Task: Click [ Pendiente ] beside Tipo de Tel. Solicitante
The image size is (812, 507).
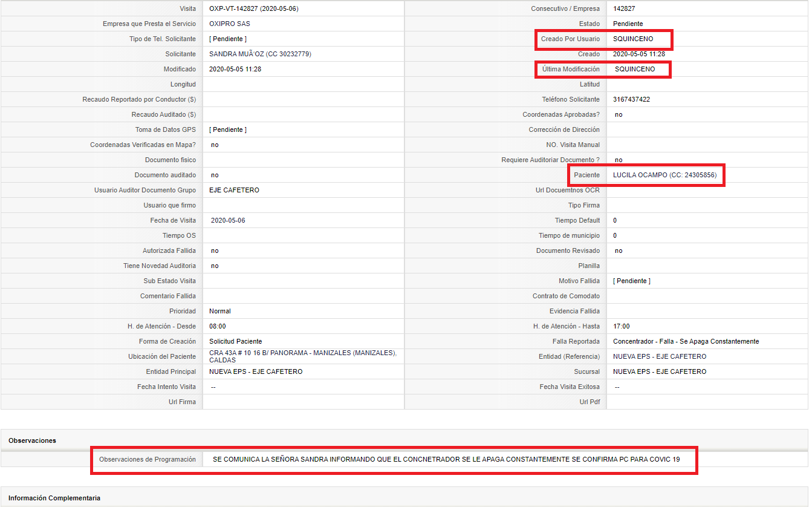Action: (x=228, y=39)
